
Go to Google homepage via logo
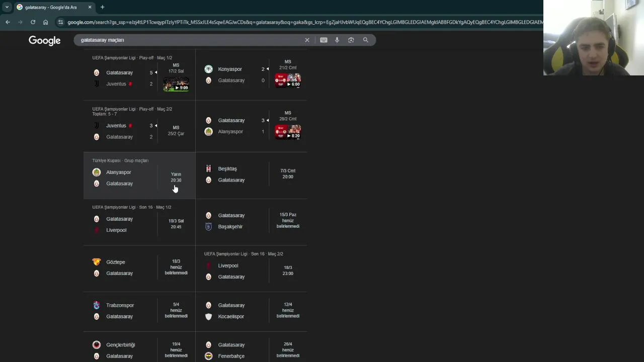pos(44,40)
